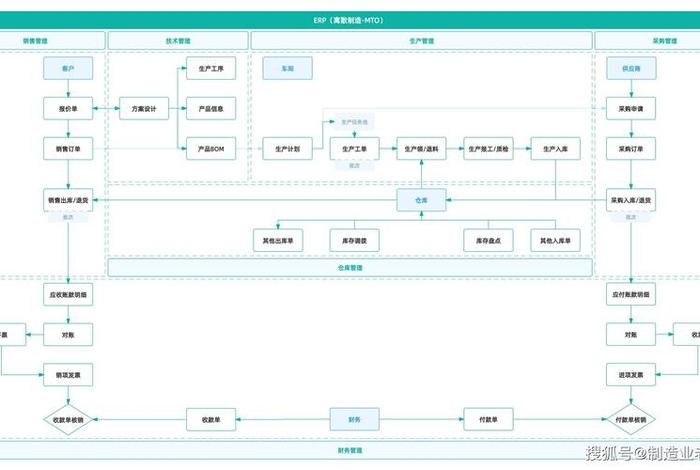
Task: Select the 库存盘点 inventory count box
Action: tap(488, 240)
